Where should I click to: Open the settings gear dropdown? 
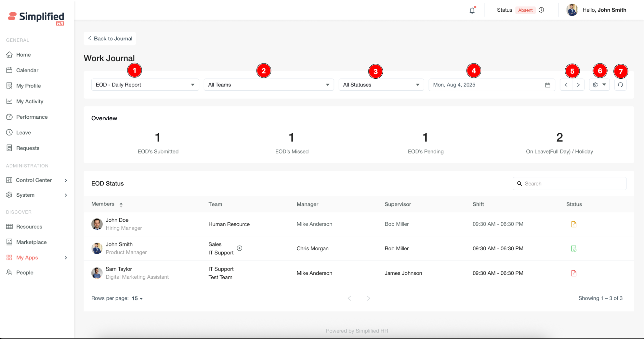pos(599,85)
